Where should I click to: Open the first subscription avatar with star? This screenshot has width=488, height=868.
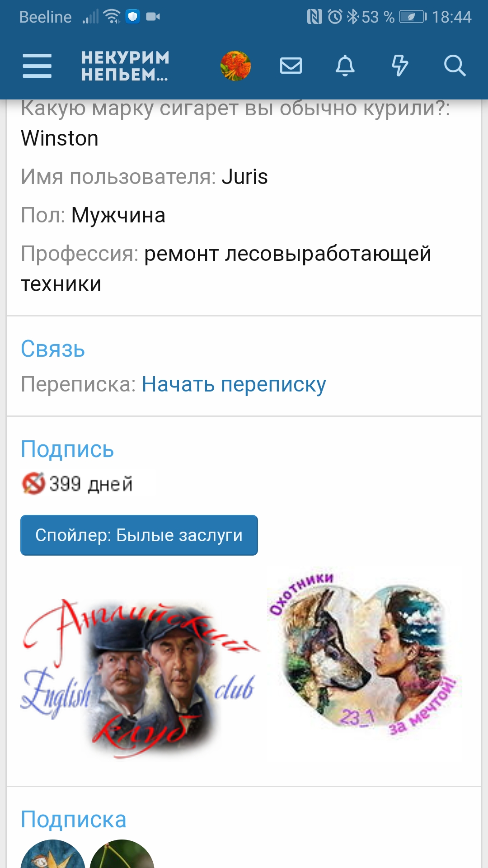[53, 854]
